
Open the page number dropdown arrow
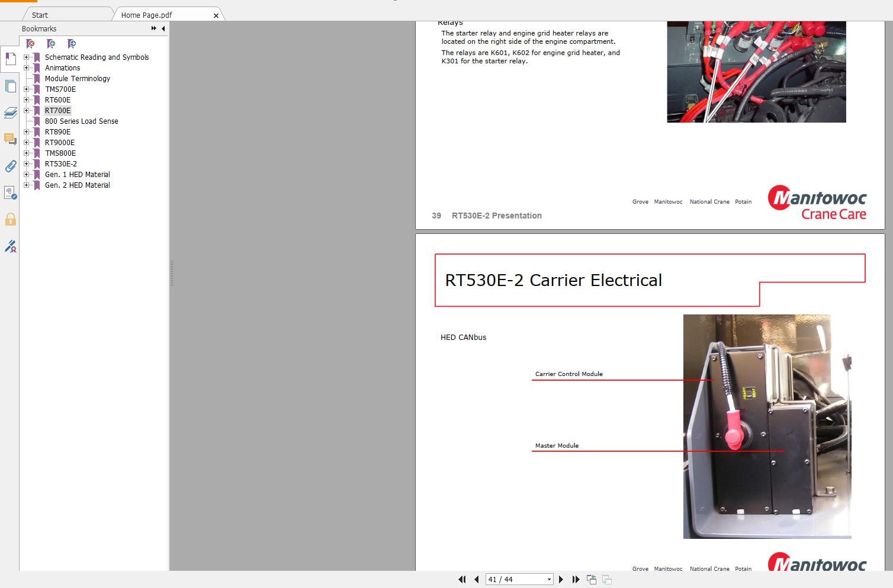(x=549, y=580)
